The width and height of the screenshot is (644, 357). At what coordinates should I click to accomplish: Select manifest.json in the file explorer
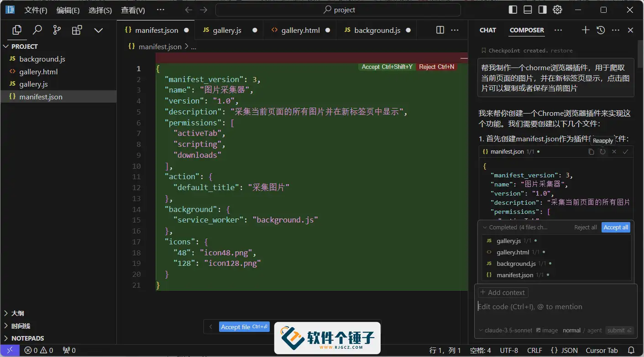(58, 97)
